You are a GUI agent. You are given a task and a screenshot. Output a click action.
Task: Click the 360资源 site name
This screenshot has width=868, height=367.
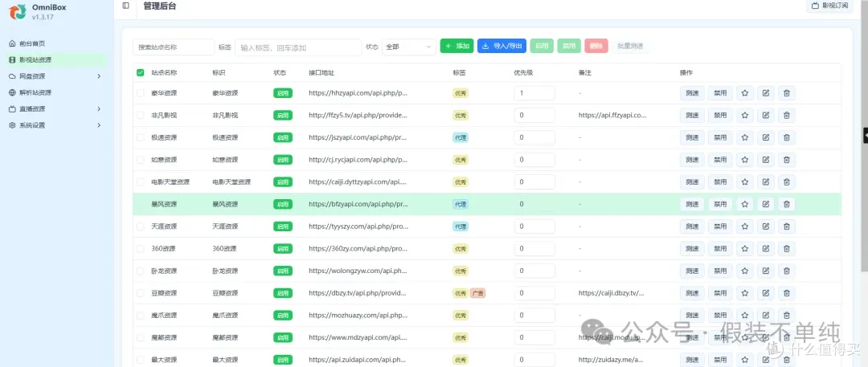tap(164, 248)
